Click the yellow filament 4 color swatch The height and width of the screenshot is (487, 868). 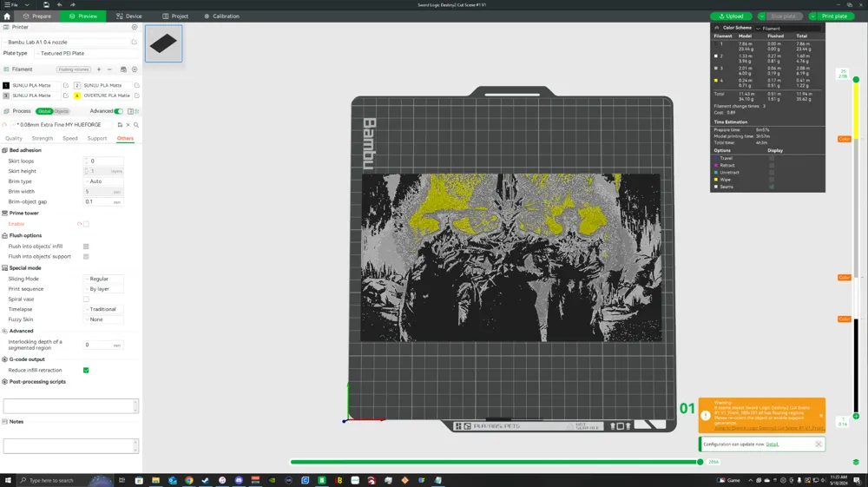[x=77, y=95]
